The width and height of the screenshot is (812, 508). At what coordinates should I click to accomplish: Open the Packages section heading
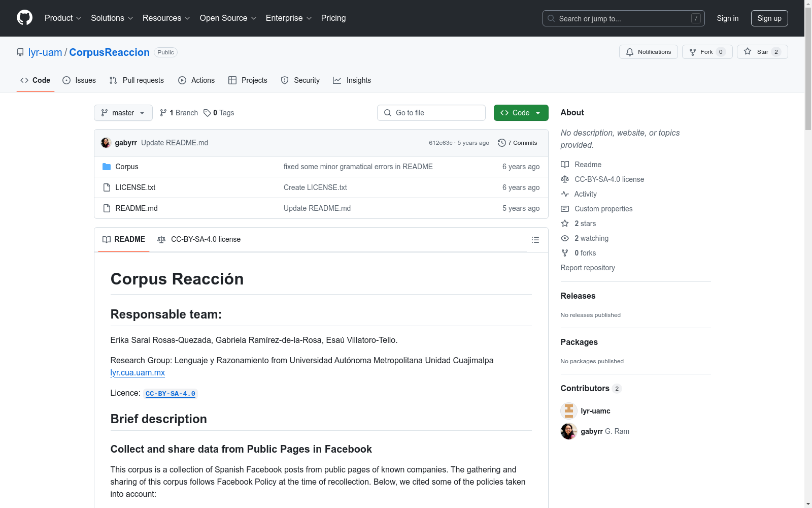(x=579, y=342)
